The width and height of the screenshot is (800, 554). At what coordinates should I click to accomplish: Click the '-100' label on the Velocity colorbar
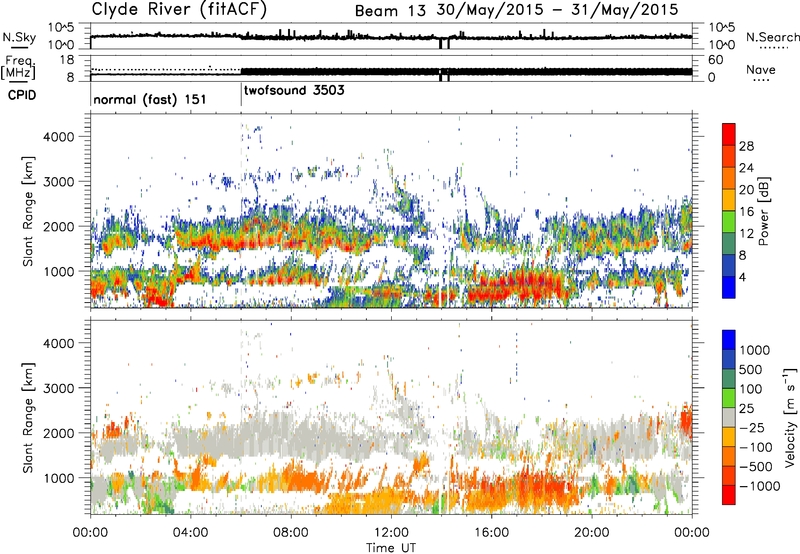(756, 447)
